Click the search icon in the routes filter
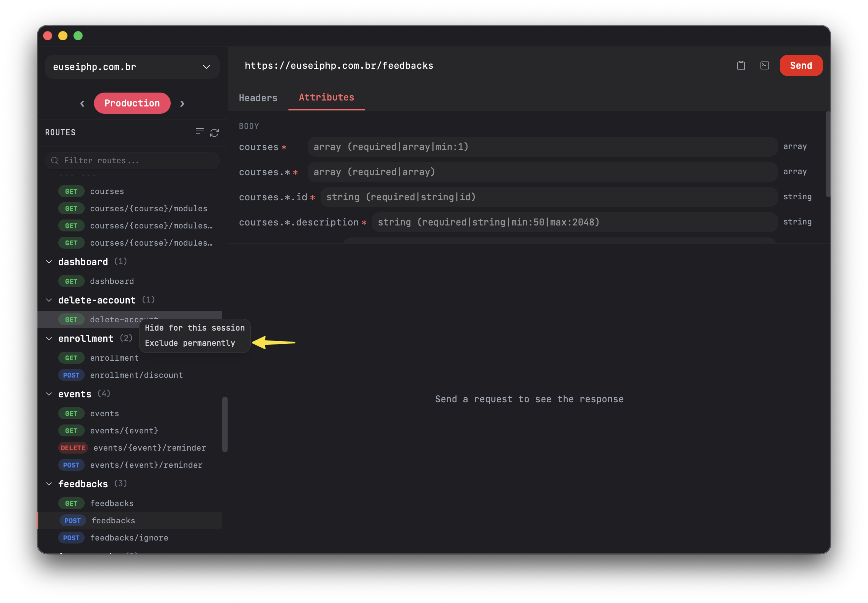 [55, 161]
